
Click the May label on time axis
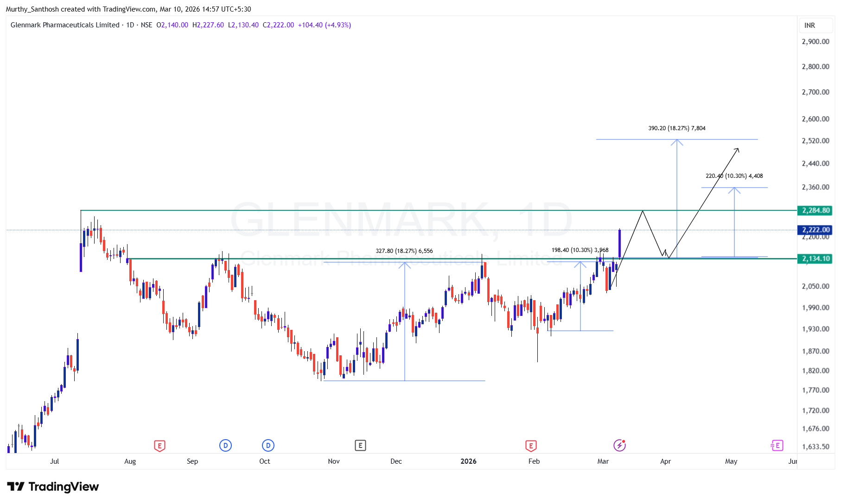click(x=731, y=461)
